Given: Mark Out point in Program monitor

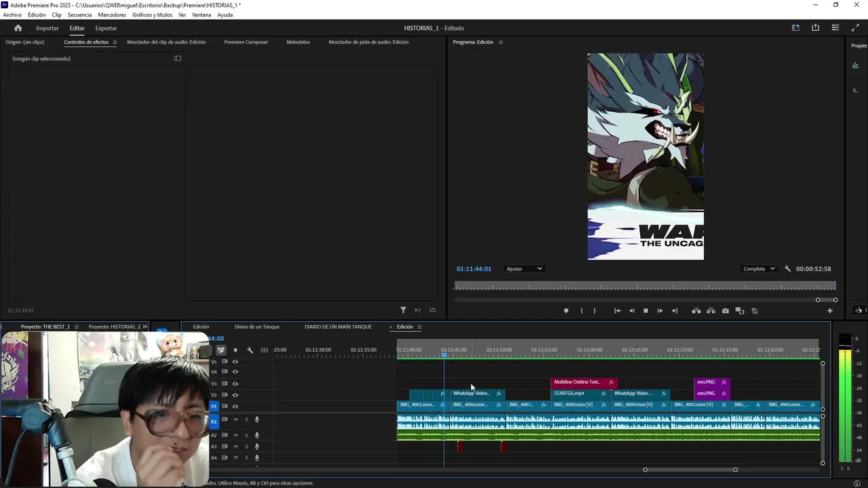Looking at the screenshot, I should tap(595, 310).
